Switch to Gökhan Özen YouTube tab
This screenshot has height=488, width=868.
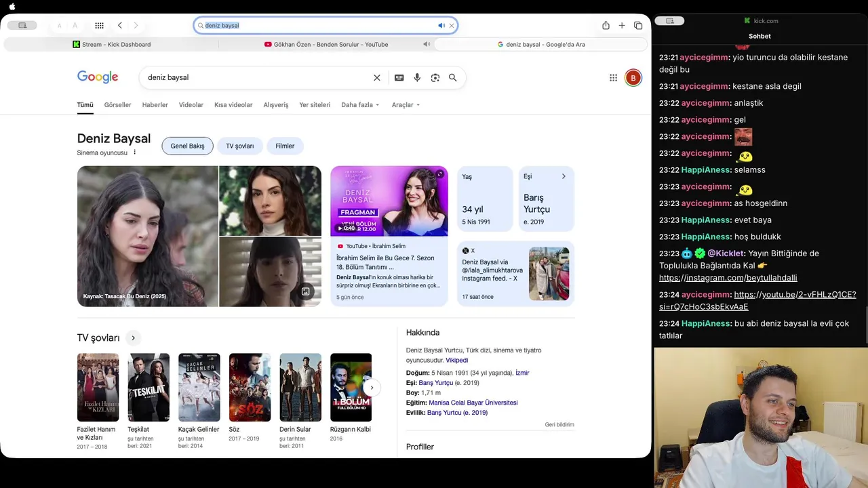tap(326, 44)
